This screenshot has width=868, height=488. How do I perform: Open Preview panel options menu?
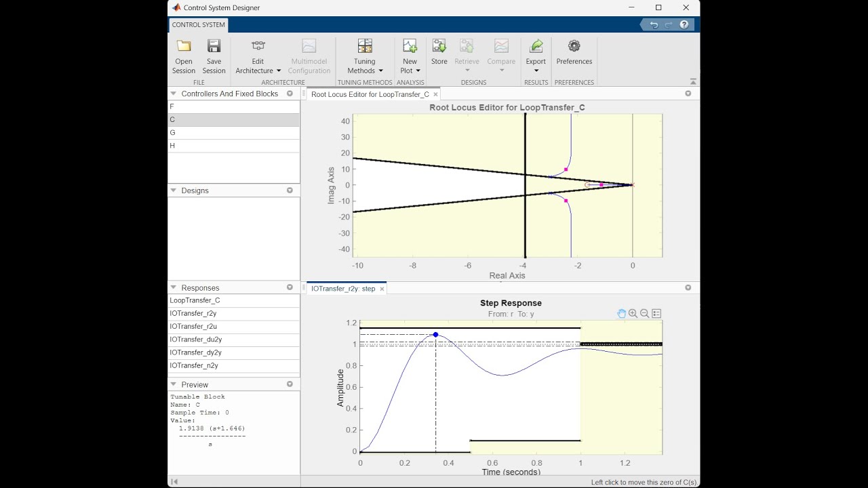point(290,384)
